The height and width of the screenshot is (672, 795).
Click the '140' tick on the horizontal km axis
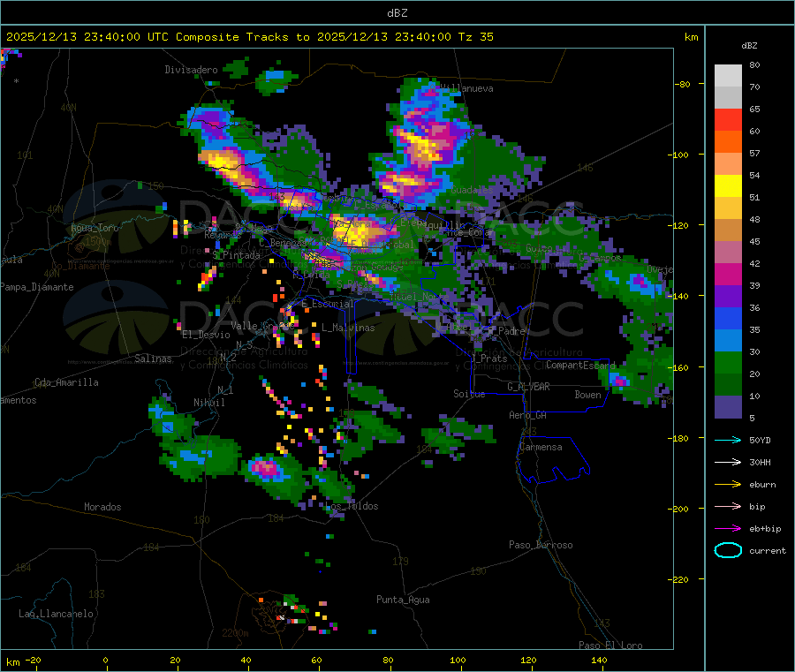599,661
